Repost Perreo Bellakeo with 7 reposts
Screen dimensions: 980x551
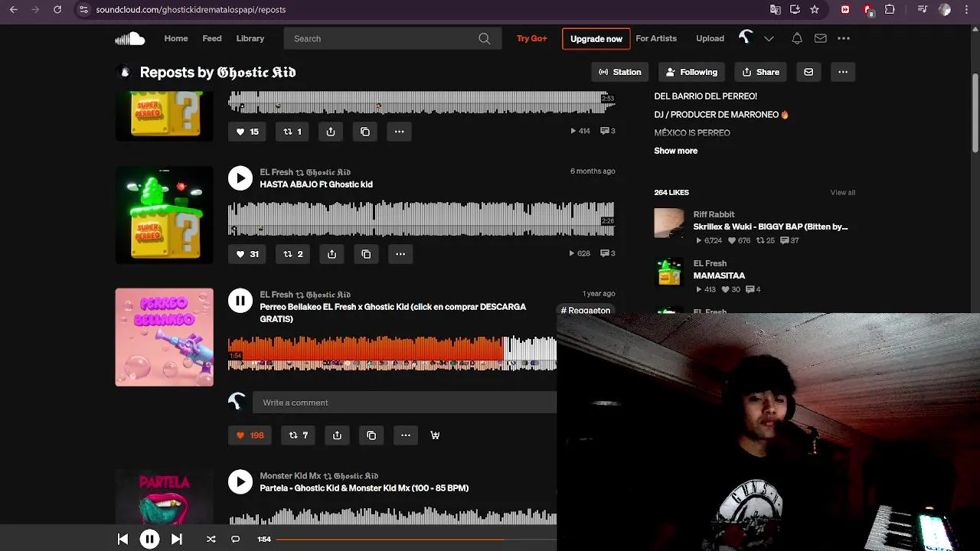point(298,435)
